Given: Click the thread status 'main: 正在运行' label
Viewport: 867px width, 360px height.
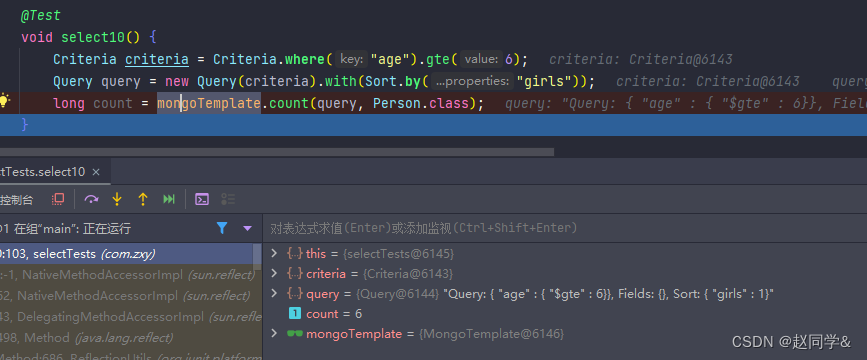Looking at the screenshot, I should 65,228.
